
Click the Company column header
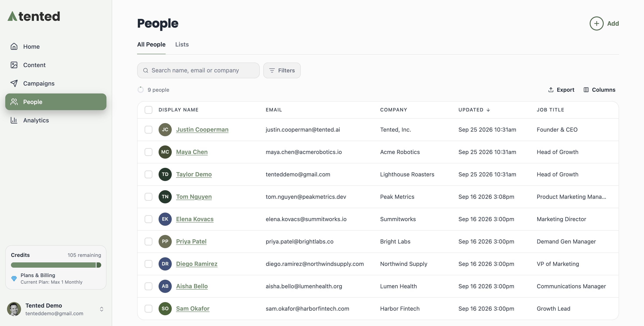coord(393,110)
